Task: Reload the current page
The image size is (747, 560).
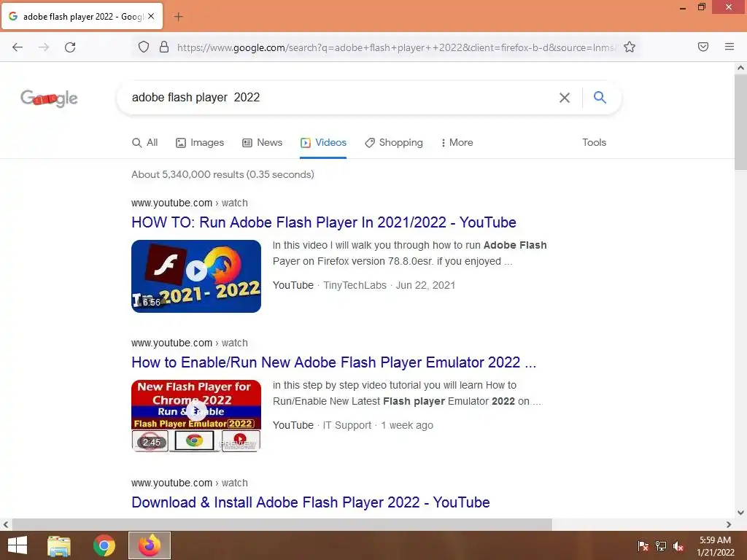Action: 70,47
